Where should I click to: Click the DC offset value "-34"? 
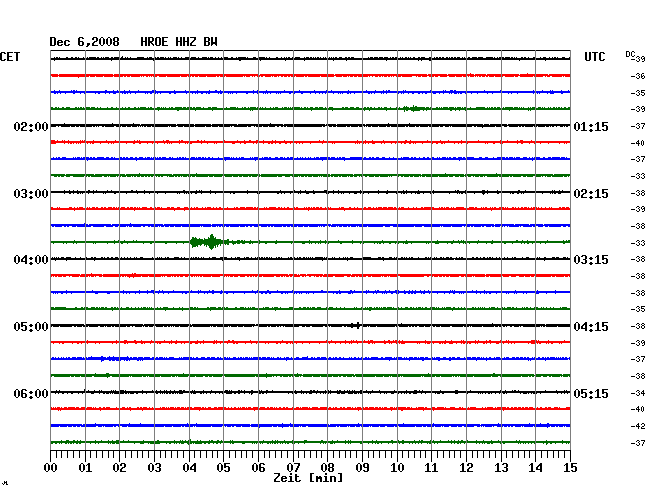coord(638,393)
